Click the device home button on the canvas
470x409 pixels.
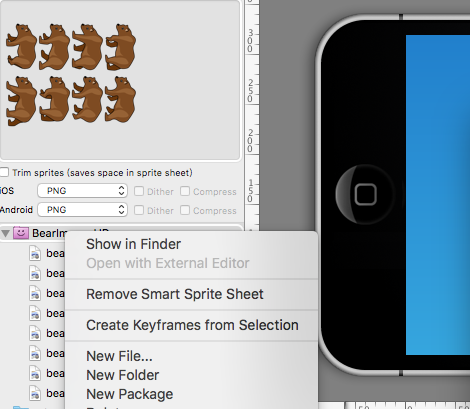pos(366,194)
